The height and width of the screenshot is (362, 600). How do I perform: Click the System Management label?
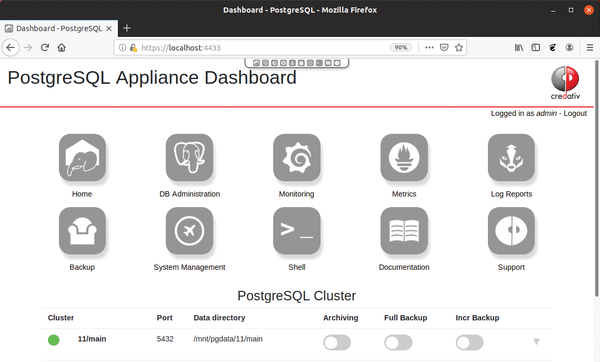189,267
